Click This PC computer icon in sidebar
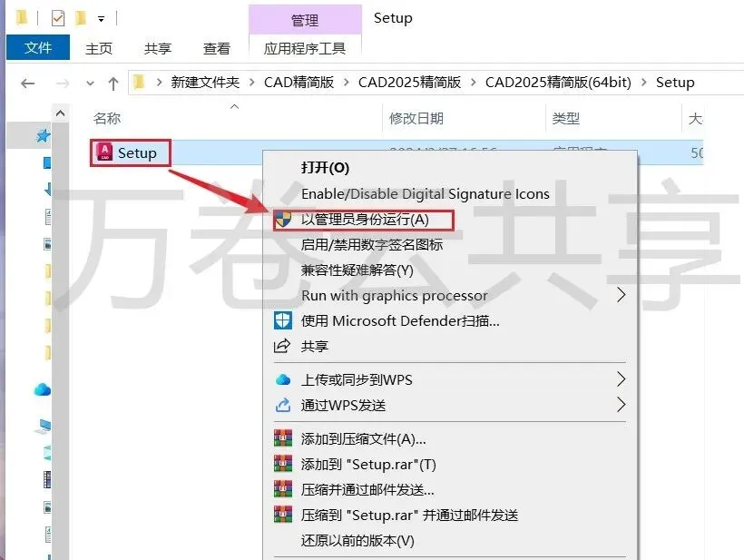This screenshot has width=744, height=560. click(43, 427)
